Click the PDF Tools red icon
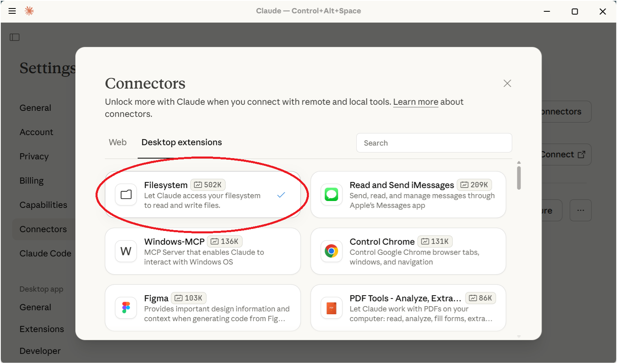617x364 pixels. pyautogui.click(x=332, y=308)
